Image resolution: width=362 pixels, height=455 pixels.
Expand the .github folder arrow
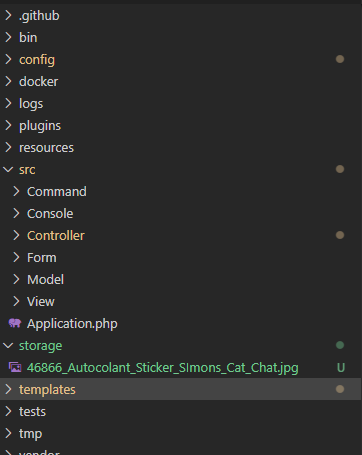point(8,15)
